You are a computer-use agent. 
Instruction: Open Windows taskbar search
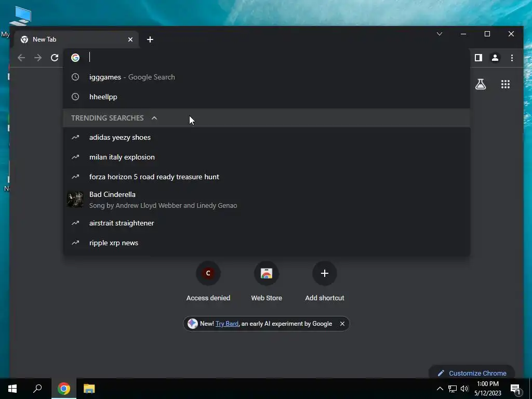[x=37, y=389]
